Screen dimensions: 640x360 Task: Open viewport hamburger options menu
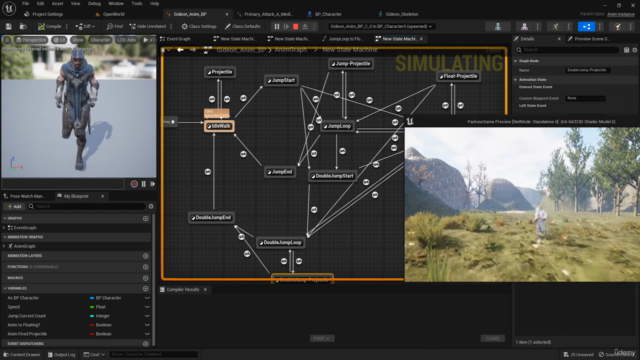pos(7,40)
